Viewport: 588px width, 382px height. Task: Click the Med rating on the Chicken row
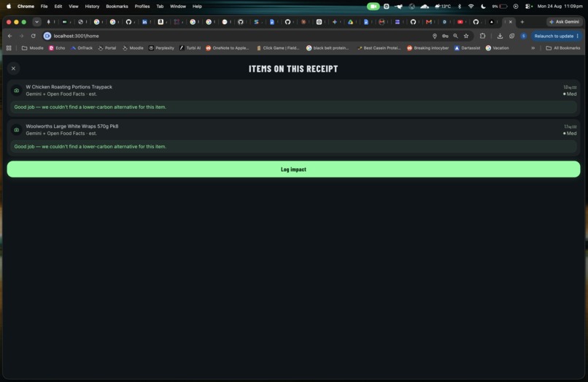[570, 94]
